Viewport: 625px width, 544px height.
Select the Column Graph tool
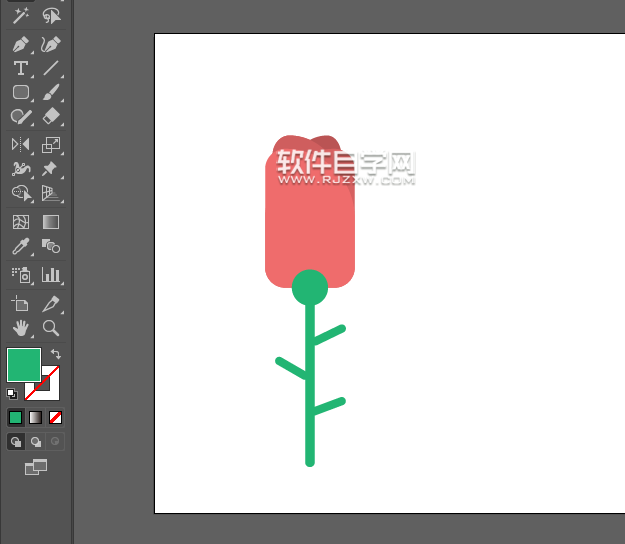click(51, 275)
